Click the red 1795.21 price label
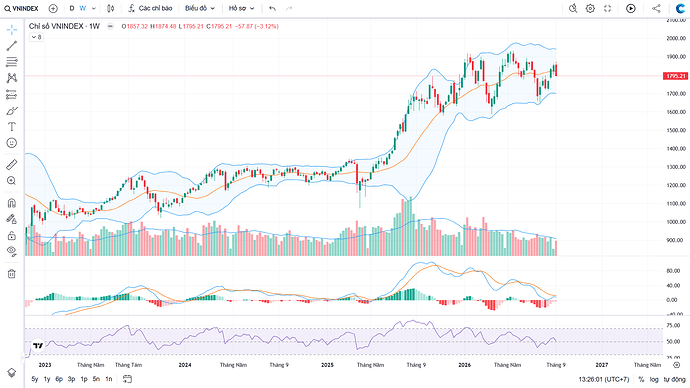This screenshot has height=388, width=690. pos(675,76)
